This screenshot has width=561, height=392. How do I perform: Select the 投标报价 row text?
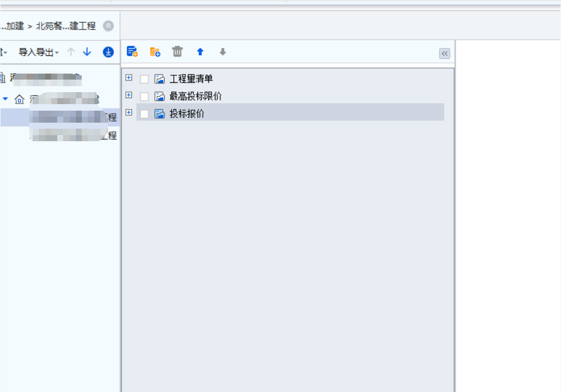[187, 114]
